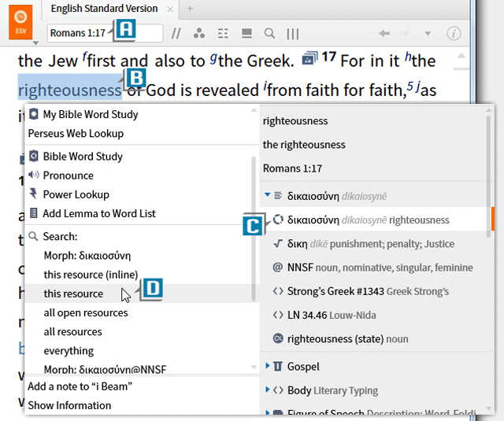Collapse the δικαιοσύνη manuscript section

(x=268, y=195)
